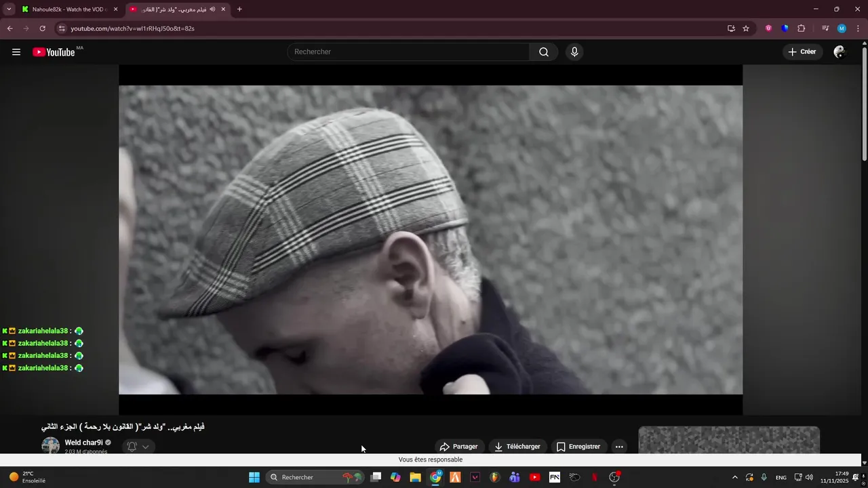The image size is (868, 488).
Task: Click the video player frame
Action: point(431,239)
